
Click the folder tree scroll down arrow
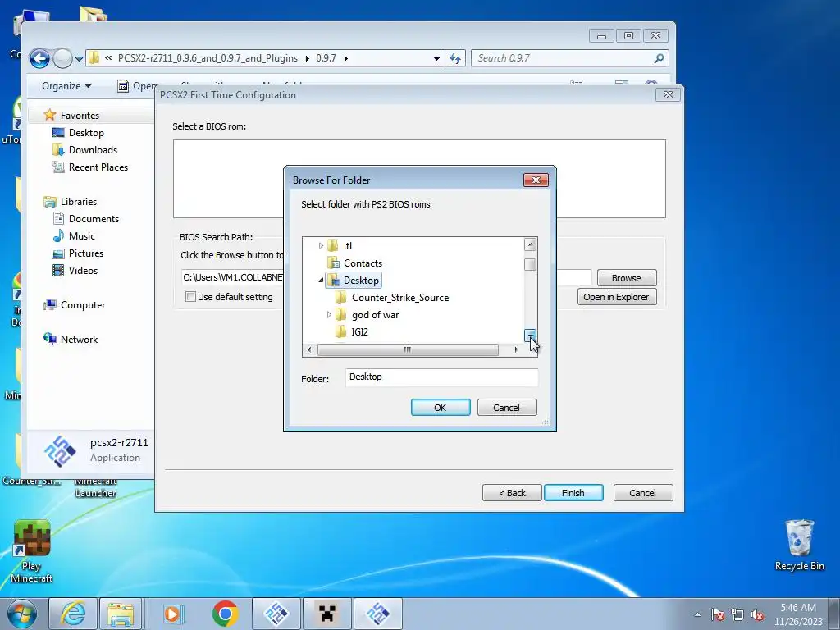(x=531, y=336)
